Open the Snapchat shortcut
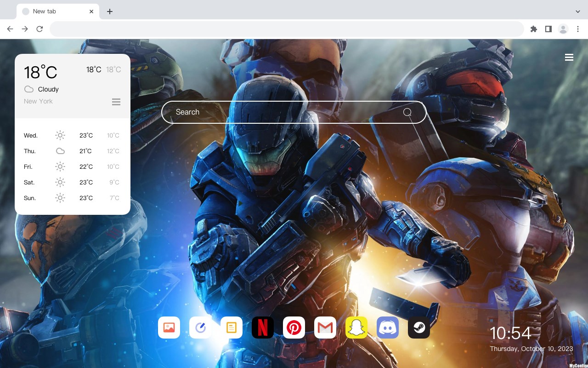588x368 pixels. 356,328
